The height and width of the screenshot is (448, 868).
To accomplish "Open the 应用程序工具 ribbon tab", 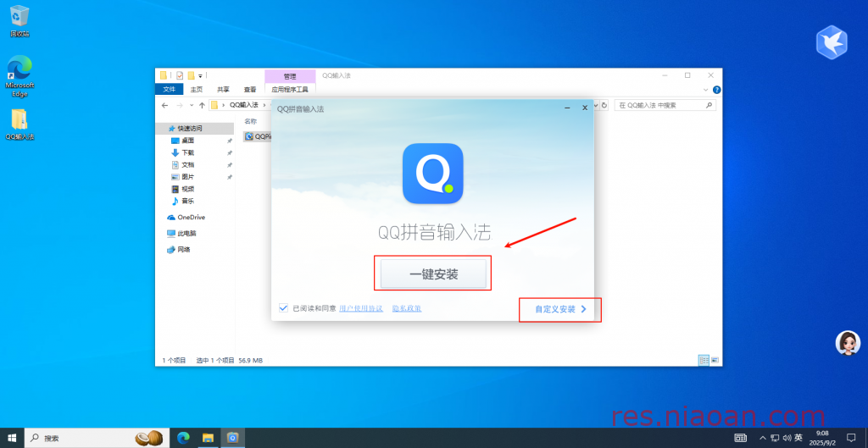I will click(x=290, y=89).
